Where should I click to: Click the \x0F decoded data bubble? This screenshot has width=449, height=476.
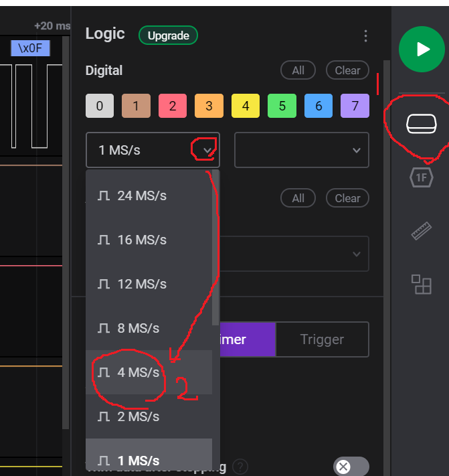30,48
